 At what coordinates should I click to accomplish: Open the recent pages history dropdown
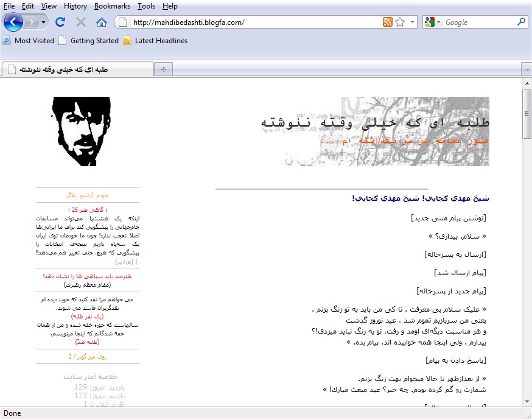43,23
